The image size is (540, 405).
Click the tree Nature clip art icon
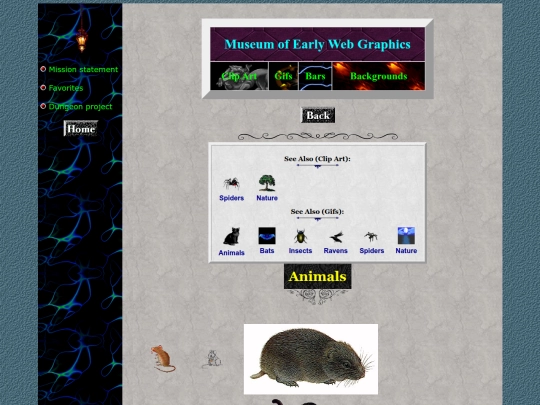click(267, 183)
